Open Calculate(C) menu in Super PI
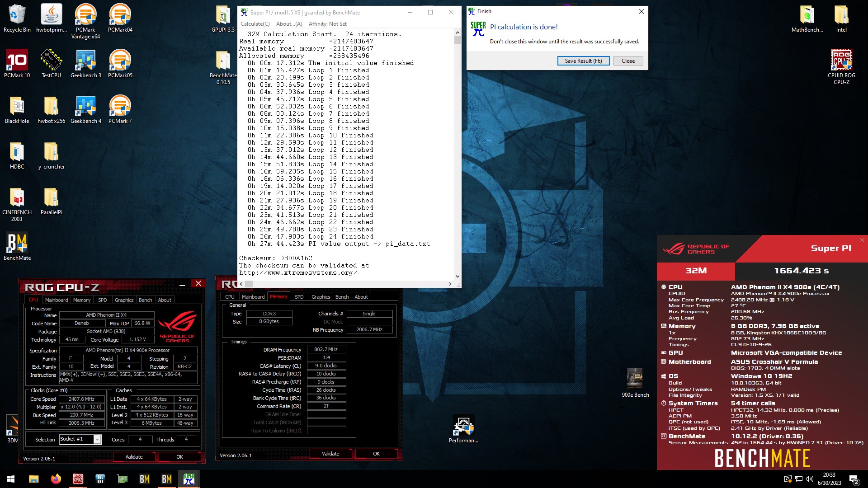The height and width of the screenshot is (488, 868). pos(255,24)
